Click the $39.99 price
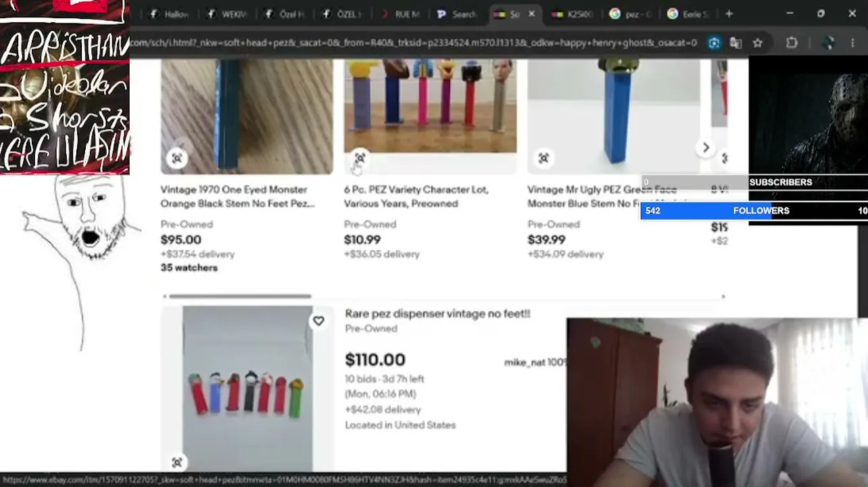This screenshot has height=487, width=868. tap(546, 239)
